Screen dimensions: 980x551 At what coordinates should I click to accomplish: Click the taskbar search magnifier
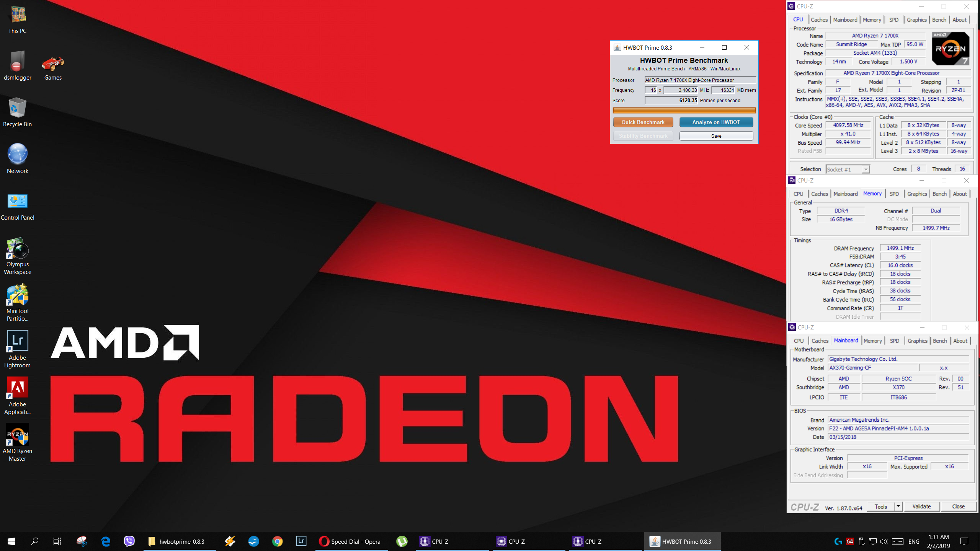(34, 541)
